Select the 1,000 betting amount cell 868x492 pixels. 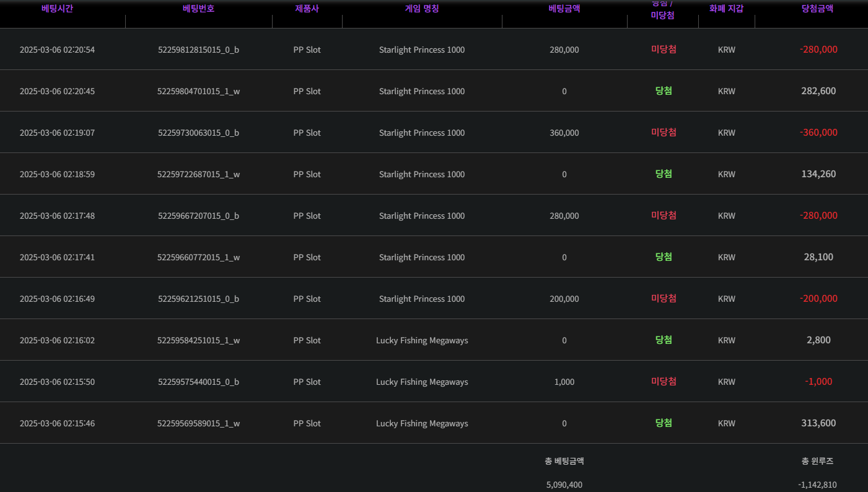pos(564,382)
